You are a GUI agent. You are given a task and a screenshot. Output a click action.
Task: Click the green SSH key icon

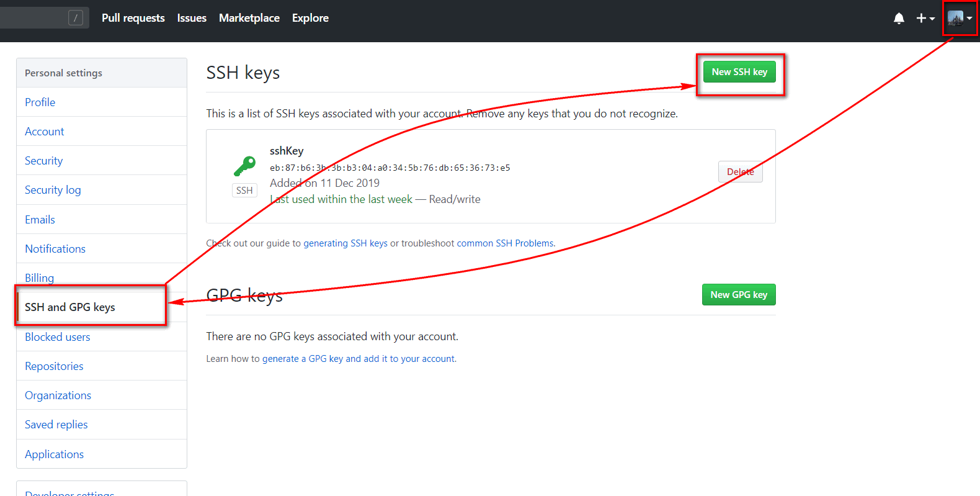(244, 166)
